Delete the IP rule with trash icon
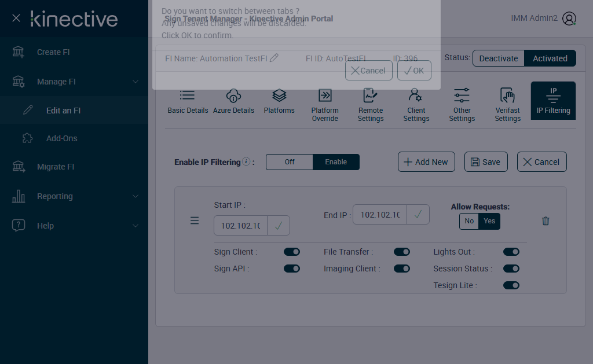Screen dimensions: 593x364 click(546, 220)
